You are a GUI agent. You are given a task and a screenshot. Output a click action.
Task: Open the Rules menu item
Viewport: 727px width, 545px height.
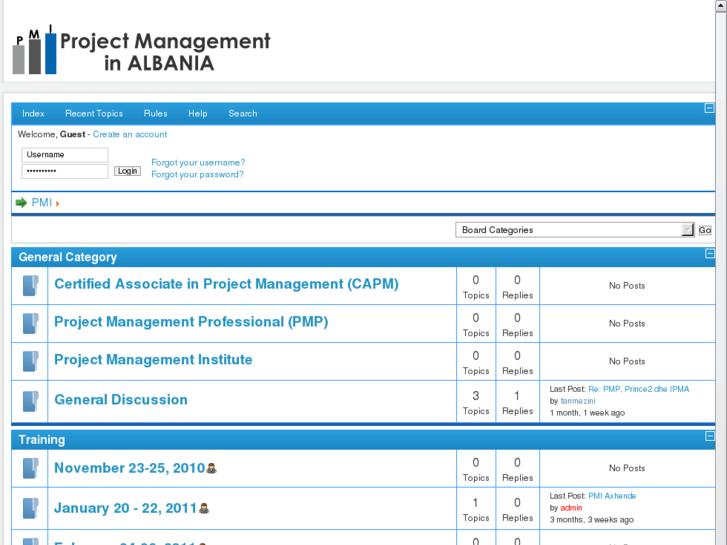click(x=155, y=114)
